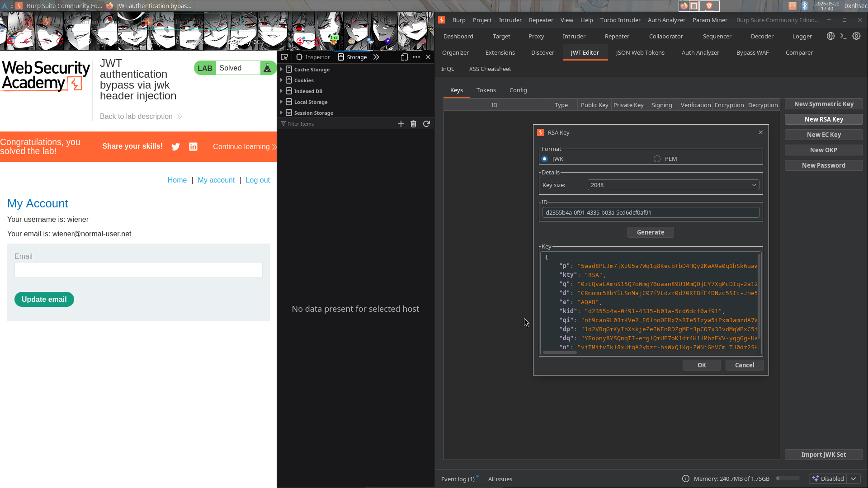Click Public Key column header

pyautogui.click(x=594, y=105)
